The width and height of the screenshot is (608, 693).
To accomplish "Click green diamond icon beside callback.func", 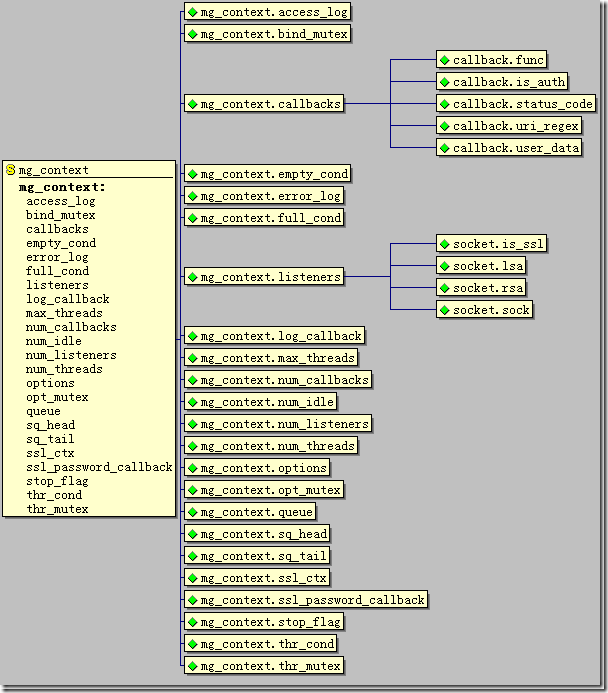I will click(445, 60).
